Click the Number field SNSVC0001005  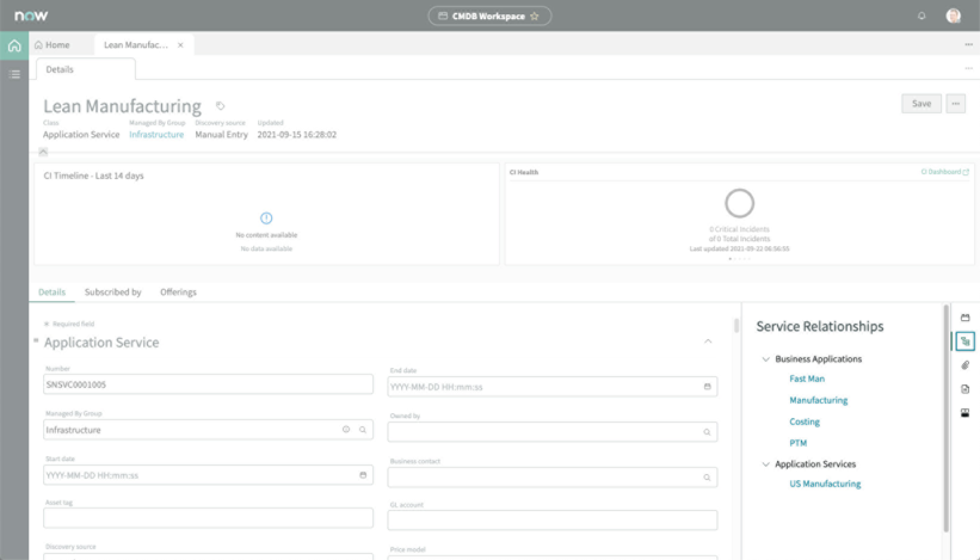coord(208,384)
